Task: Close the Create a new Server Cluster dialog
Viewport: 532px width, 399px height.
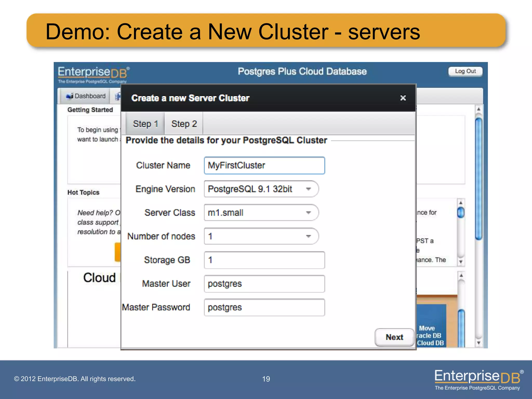Action: (x=403, y=98)
